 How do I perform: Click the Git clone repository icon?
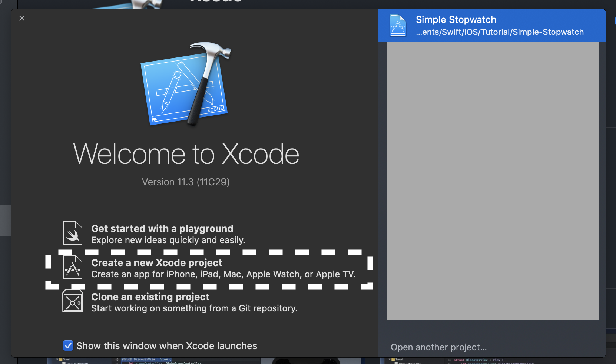[73, 301]
